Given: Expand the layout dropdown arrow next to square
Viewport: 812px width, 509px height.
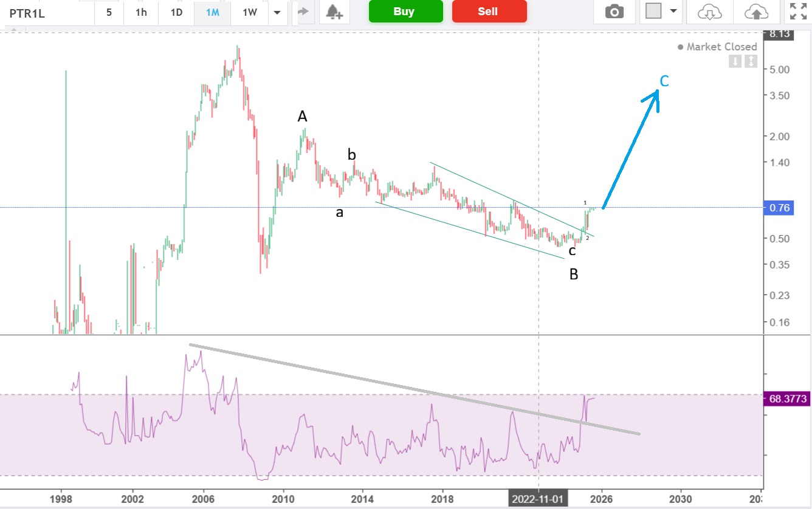Looking at the screenshot, I should click(673, 12).
